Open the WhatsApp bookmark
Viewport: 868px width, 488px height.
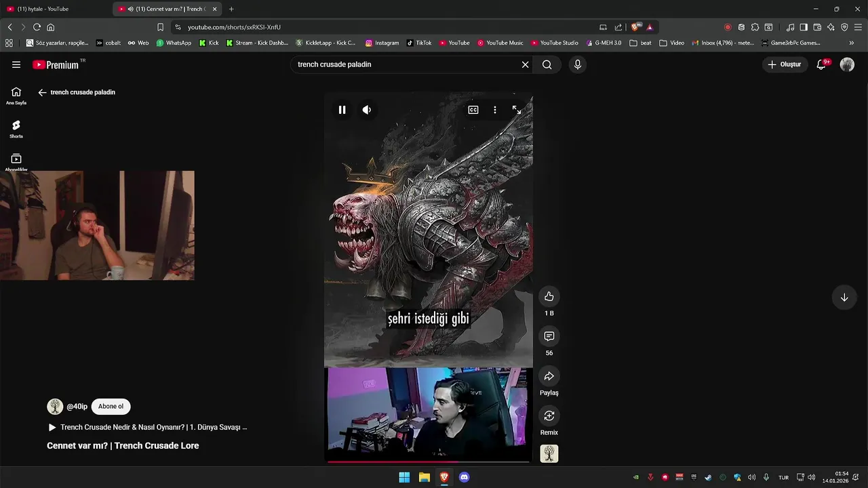coord(174,43)
